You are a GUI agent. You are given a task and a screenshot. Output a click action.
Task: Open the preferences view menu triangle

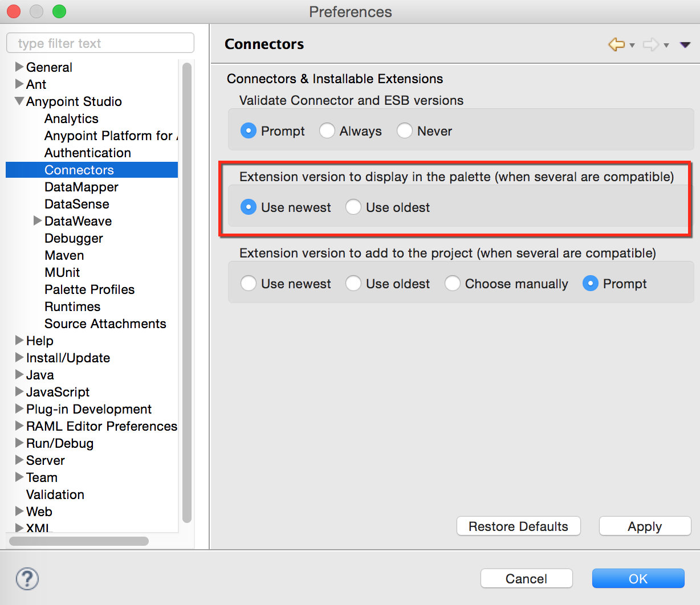point(685,45)
